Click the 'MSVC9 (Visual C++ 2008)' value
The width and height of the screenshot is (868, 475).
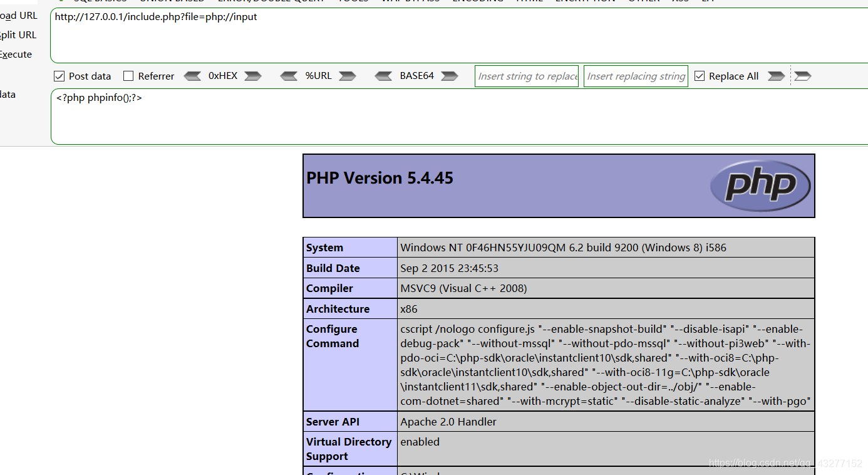(x=463, y=288)
